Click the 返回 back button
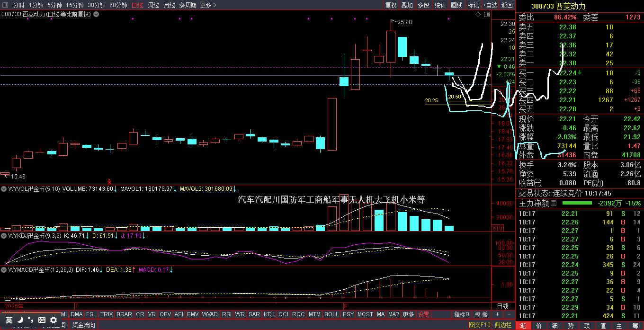 [x=507, y=5]
